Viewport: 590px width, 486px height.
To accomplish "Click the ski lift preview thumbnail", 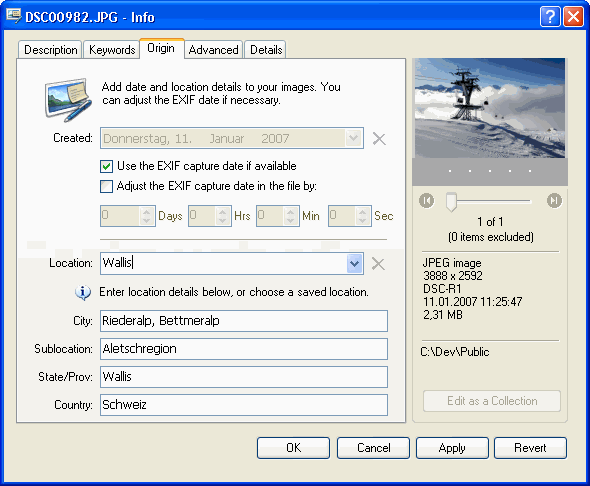I will (490, 108).
